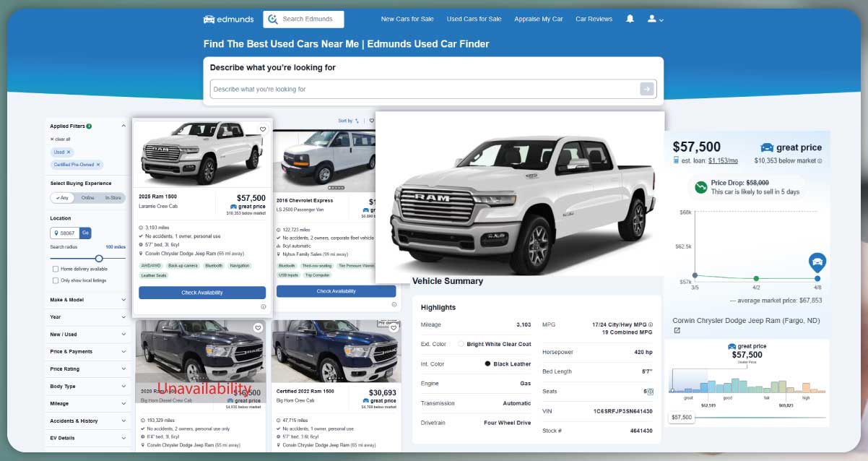Select the In-Store buying experience option

click(x=113, y=197)
